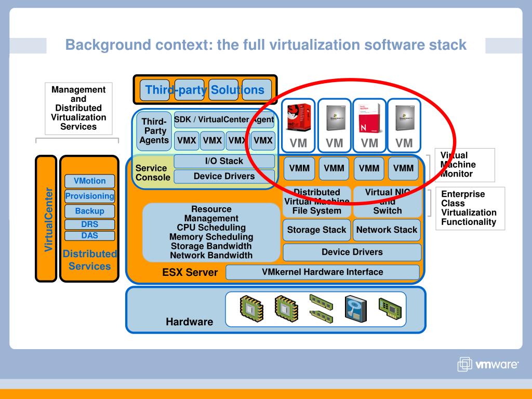Select the Storage Stack box
The image size is (532, 399).
316,230
